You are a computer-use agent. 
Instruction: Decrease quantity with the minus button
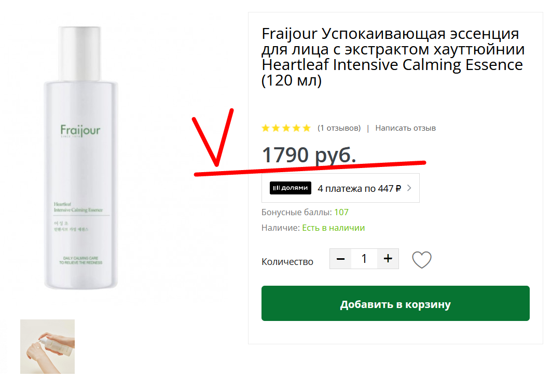(340, 259)
